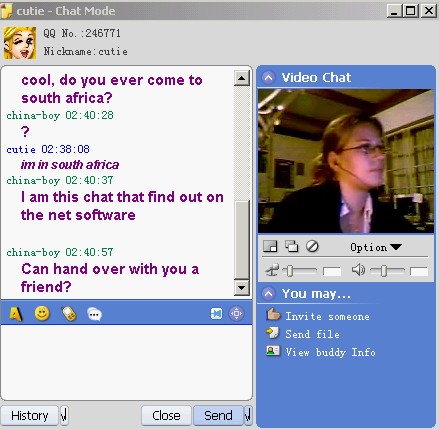Screen dimensions: 439x430
Task: Click the History button
Action: click(x=30, y=415)
